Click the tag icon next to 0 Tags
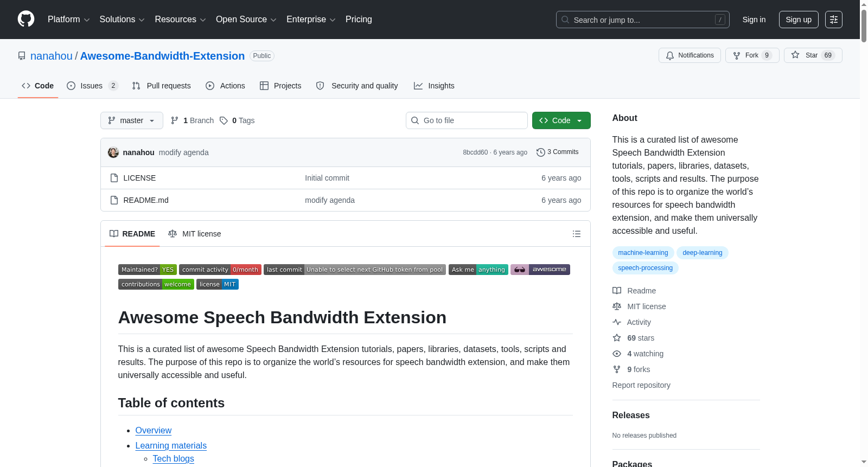868x467 pixels. coord(224,120)
